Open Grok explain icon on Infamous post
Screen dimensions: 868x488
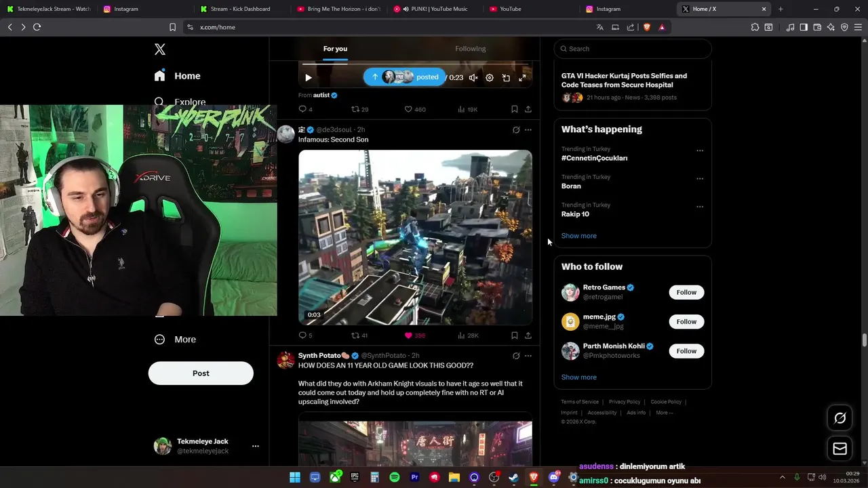(x=516, y=130)
